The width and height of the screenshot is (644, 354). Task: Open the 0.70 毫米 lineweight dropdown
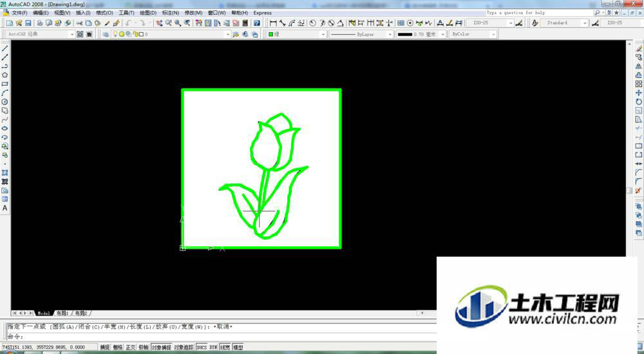(421, 34)
